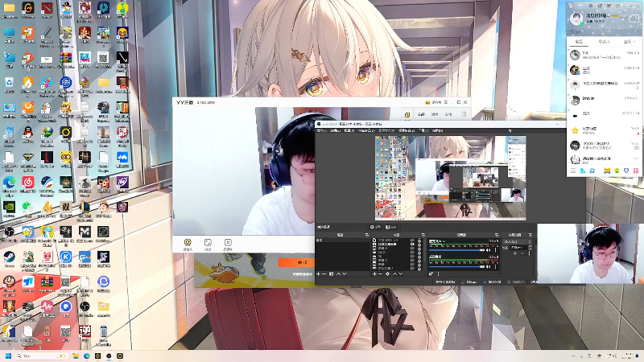This screenshot has width=644, height=362.
Task: Open File Explorer from Windows taskbar
Action: click(76, 356)
